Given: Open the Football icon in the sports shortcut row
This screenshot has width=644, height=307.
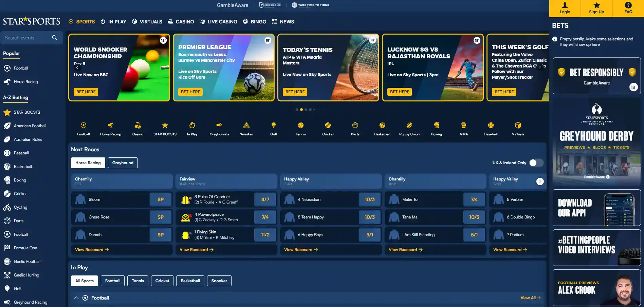Looking at the screenshot, I should point(84,126).
